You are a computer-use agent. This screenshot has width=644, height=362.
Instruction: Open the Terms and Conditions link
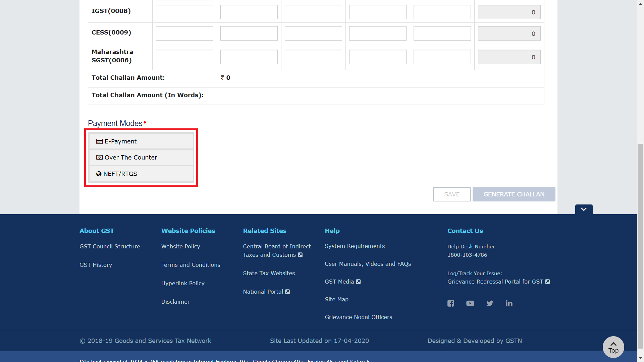[191, 265]
